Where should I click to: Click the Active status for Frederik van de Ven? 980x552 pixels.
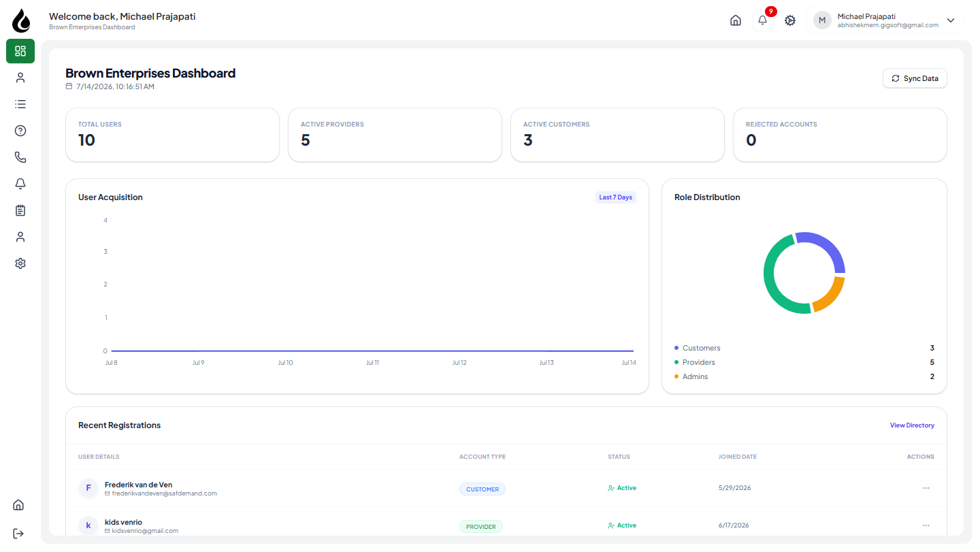[622, 488]
